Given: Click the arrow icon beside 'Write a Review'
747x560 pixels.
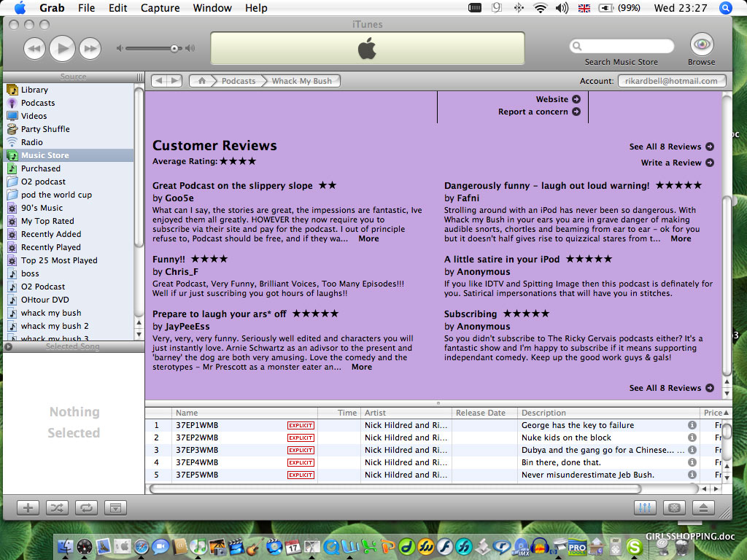Looking at the screenshot, I should (710, 163).
